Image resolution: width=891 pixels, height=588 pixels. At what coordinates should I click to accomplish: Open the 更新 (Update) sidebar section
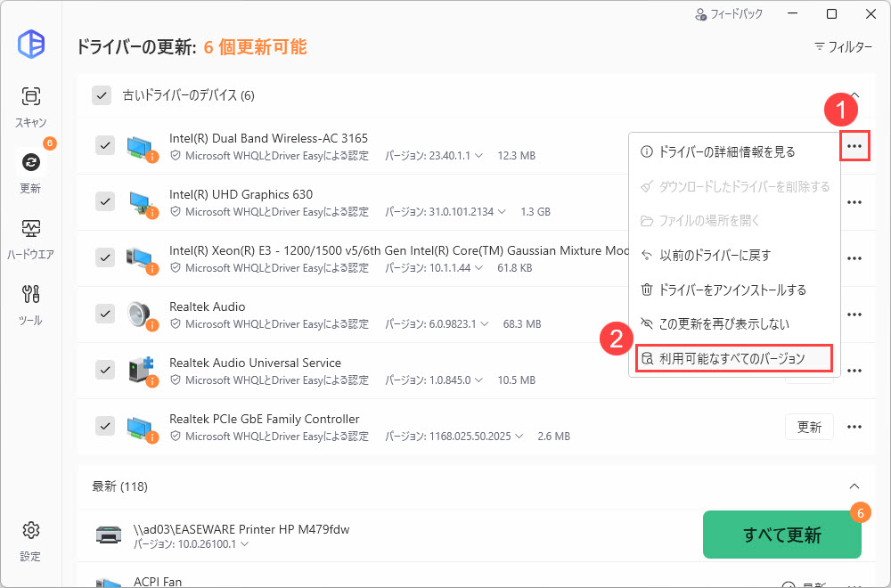click(30, 172)
